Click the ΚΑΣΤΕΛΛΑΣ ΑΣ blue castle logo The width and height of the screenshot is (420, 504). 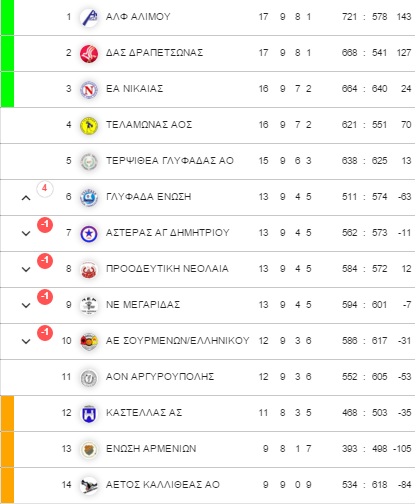click(89, 414)
